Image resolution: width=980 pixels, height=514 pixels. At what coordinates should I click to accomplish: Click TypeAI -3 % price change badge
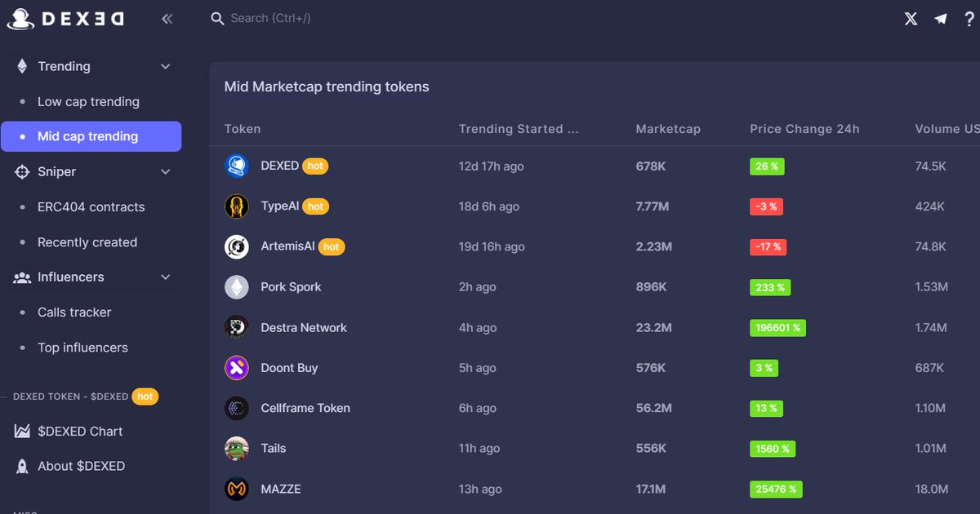point(767,206)
